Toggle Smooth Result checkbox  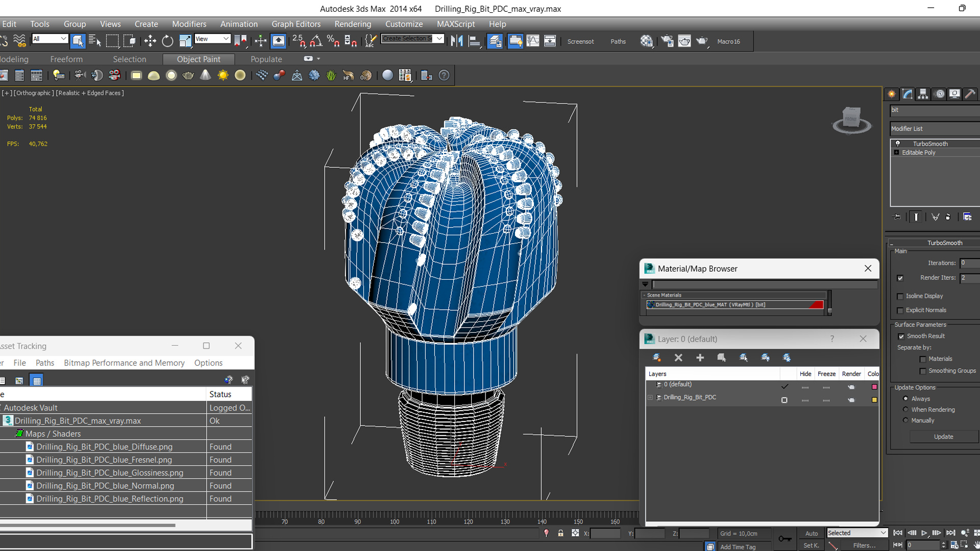coord(901,336)
